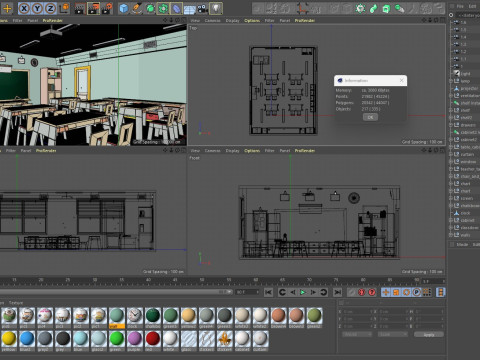Select the Move tool

(x=7, y=8)
